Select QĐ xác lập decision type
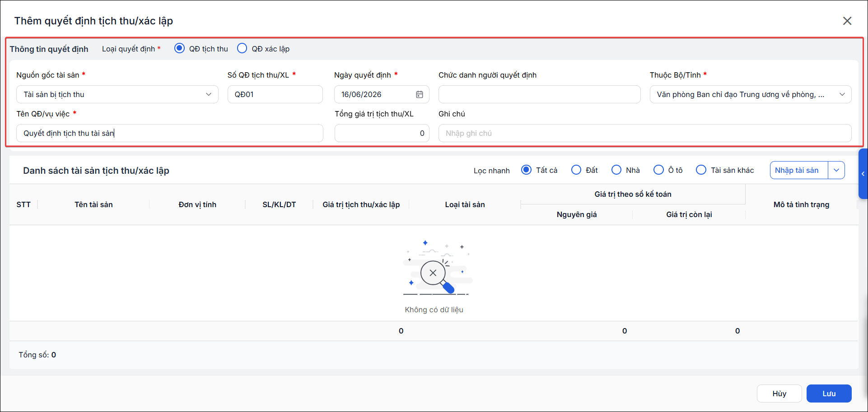This screenshot has height=412, width=868. 242,48
